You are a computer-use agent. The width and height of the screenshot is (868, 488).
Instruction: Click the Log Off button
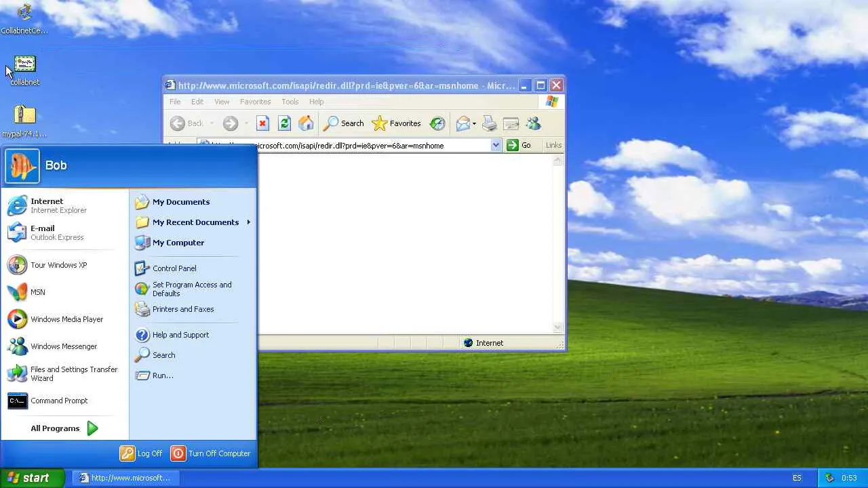click(x=142, y=453)
